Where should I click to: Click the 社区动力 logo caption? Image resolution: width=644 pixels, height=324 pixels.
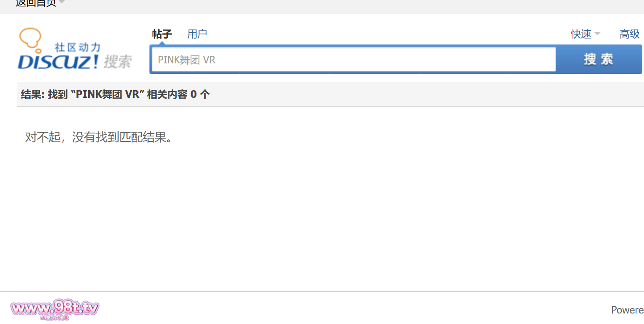pyautogui.click(x=78, y=47)
